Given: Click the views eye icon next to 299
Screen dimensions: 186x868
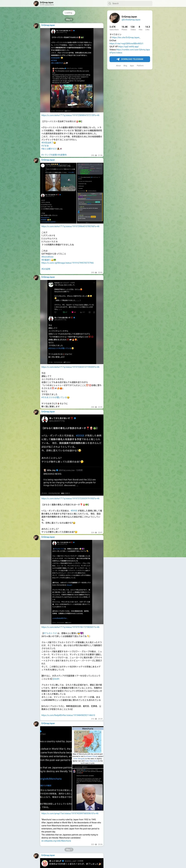Looking at the screenshot, I should click(96, 155).
